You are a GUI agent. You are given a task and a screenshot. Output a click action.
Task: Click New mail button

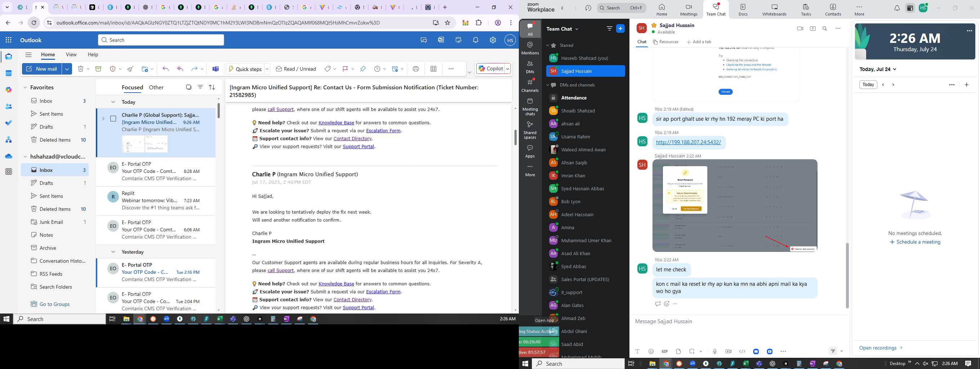pyautogui.click(x=42, y=69)
